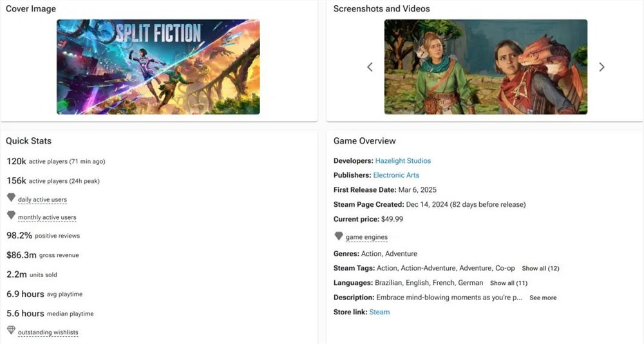Expand Steam Tags with Show all (12)

click(540, 269)
